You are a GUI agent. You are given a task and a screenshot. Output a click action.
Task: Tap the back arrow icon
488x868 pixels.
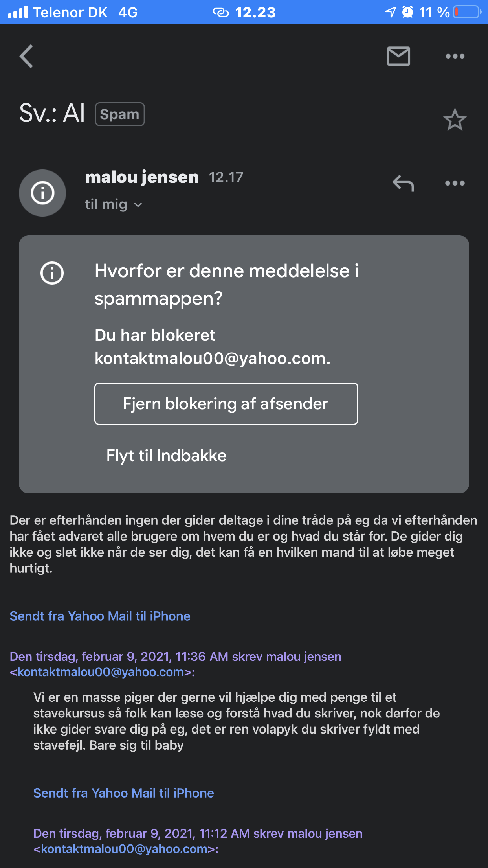coord(27,56)
